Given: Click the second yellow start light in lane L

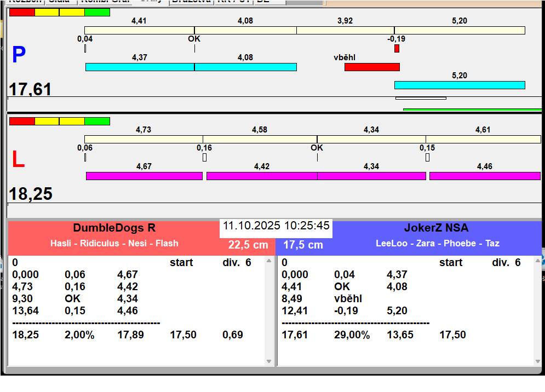Looking at the screenshot, I should [x=72, y=122].
